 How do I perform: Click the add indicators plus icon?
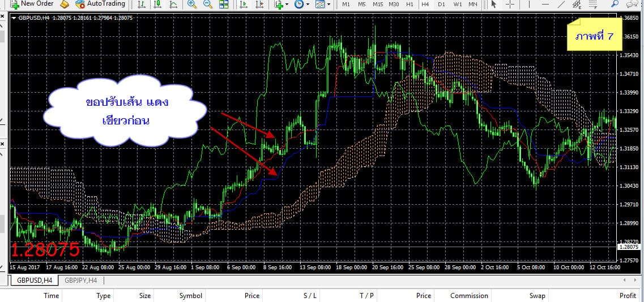279,4
